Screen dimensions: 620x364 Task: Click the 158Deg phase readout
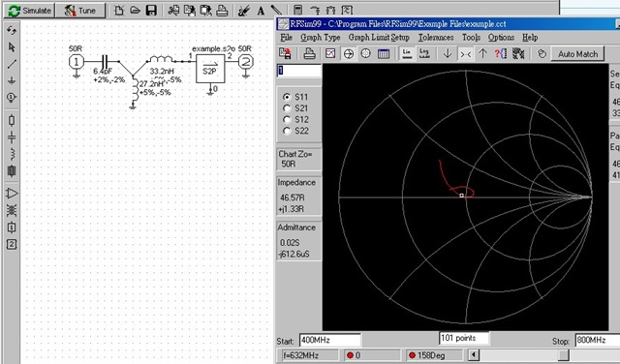tap(434, 355)
